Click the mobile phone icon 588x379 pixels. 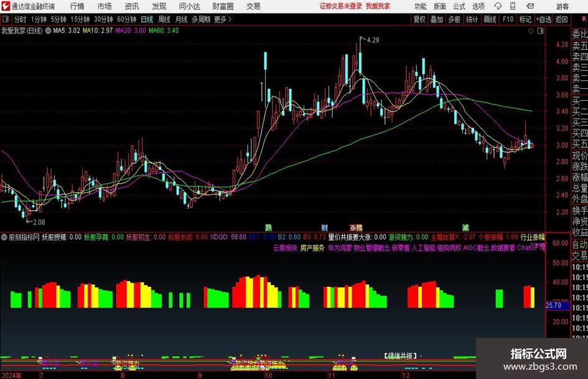point(513,6)
